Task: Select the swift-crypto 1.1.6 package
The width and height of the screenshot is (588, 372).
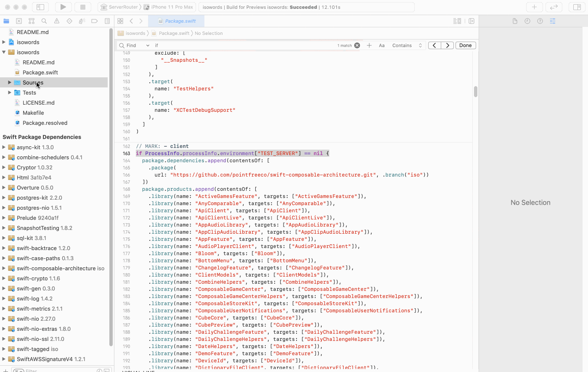Action: click(38, 278)
